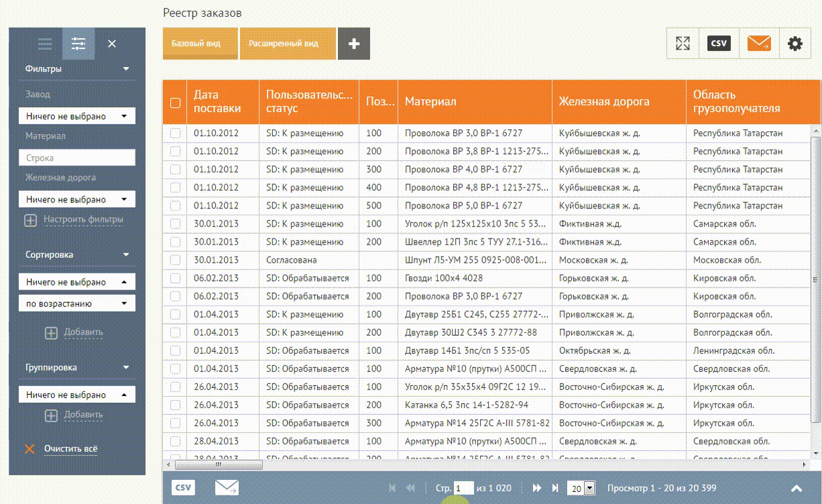Click the orange email envelope icon
This screenshot has height=504, width=822.
[759, 44]
